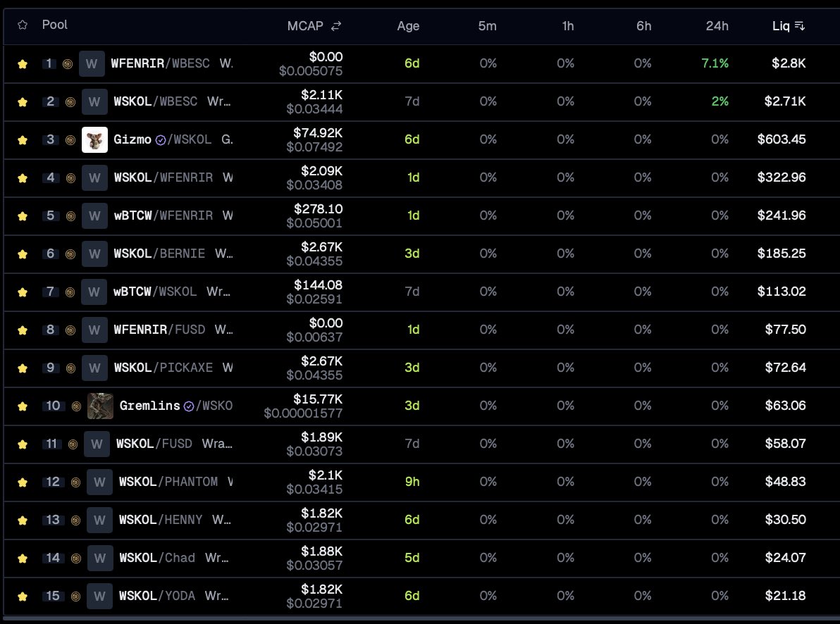The width and height of the screenshot is (840, 624).
Task: Sort by the 1h column header
Action: pyautogui.click(x=568, y=26)
